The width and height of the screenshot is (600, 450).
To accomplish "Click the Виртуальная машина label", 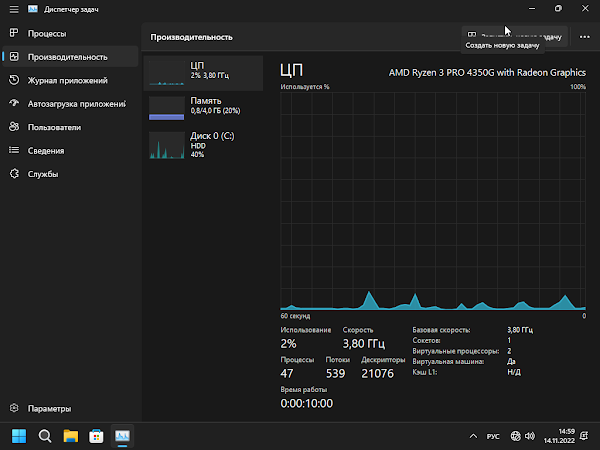I will (448, 361).
